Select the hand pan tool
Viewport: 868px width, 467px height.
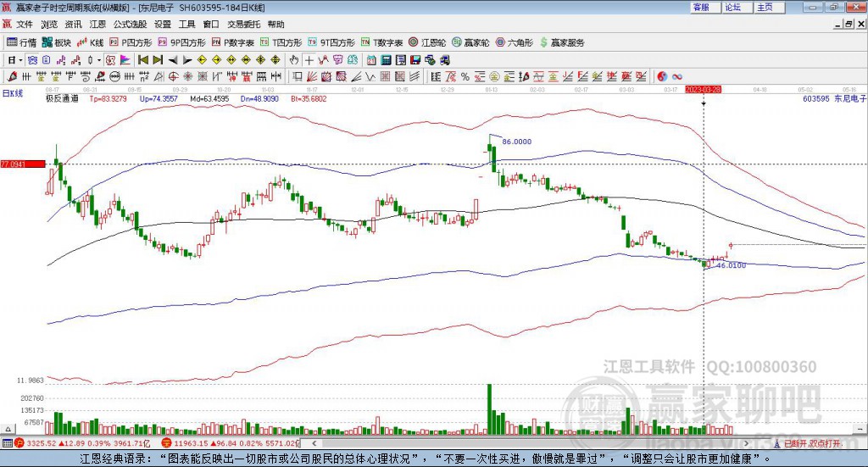coord(294,60)
